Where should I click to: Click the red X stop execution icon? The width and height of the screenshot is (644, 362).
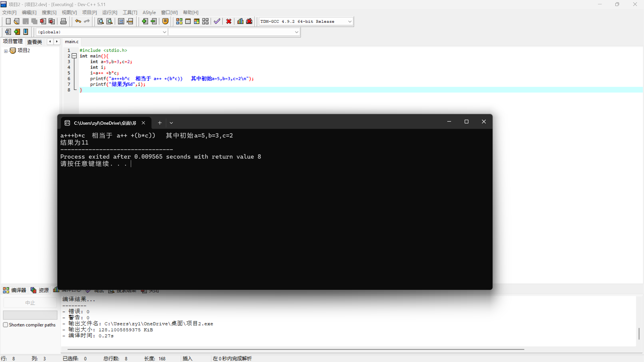tap(229, 21)
